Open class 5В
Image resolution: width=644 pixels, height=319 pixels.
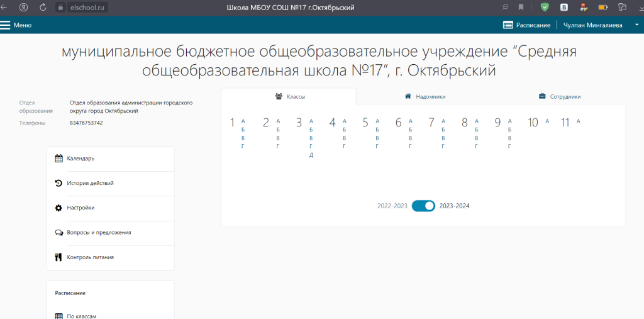pyautogui.click(x=377, y=138)
